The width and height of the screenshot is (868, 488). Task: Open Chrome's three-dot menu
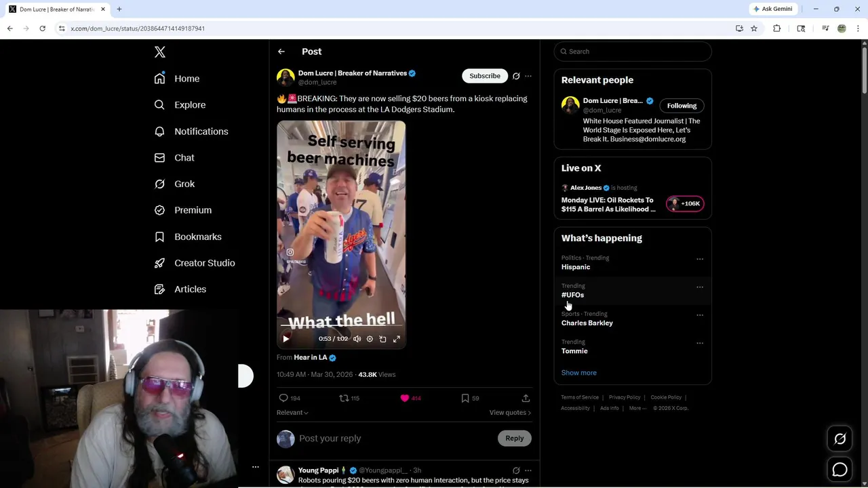(x=859, y=28)
